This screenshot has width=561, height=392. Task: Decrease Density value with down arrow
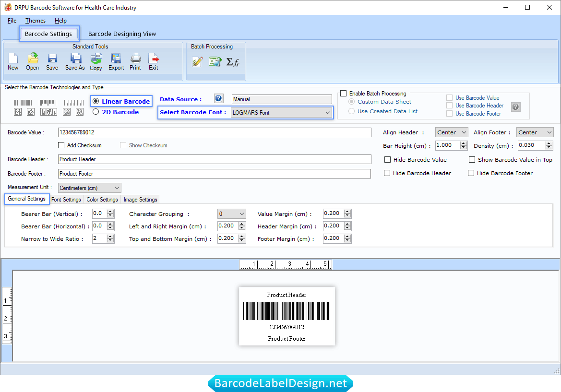549,147
